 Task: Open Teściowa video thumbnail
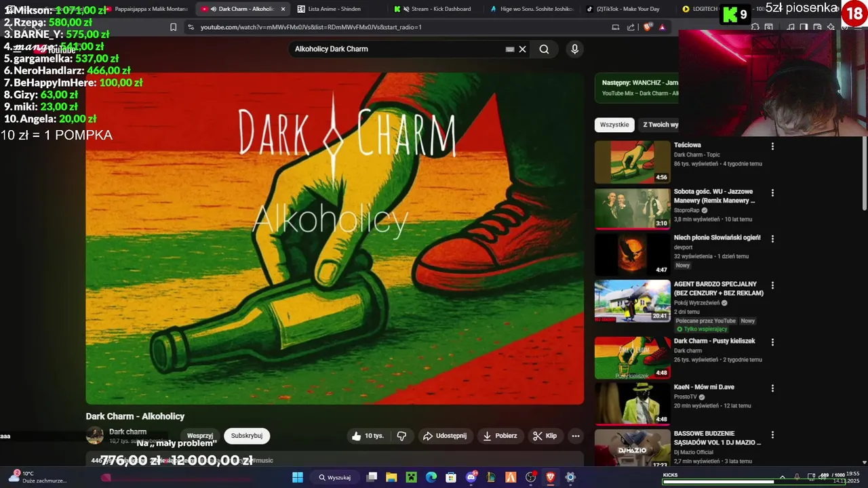[633, 162]
